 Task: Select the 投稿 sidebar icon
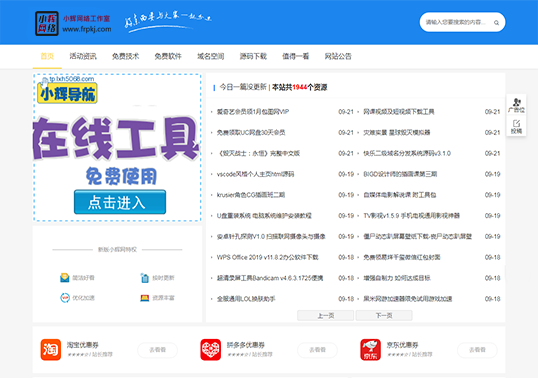(516, 126)
